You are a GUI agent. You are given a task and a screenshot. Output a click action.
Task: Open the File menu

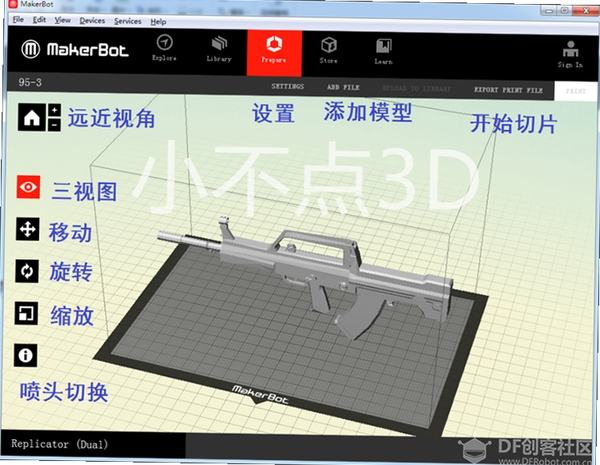coord(18,19)
